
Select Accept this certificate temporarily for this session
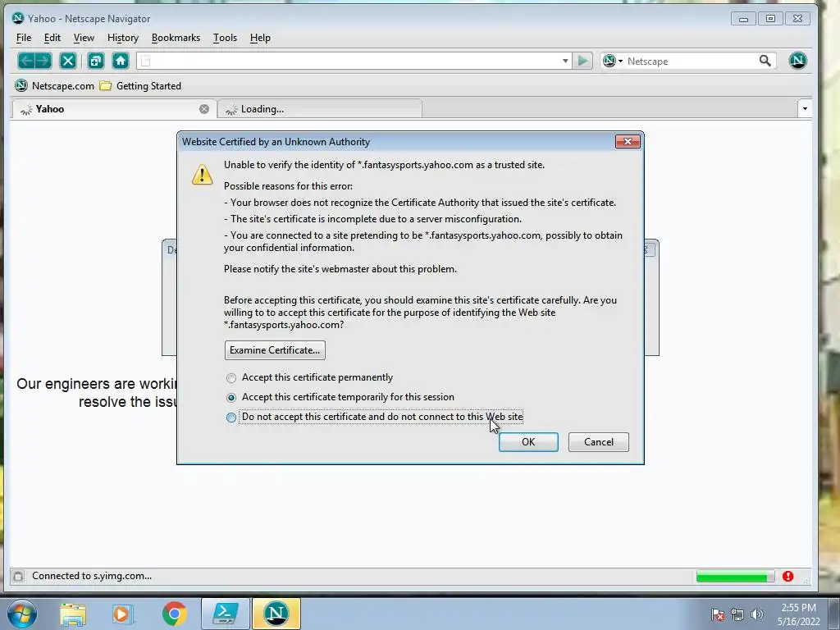click(340, 398)
